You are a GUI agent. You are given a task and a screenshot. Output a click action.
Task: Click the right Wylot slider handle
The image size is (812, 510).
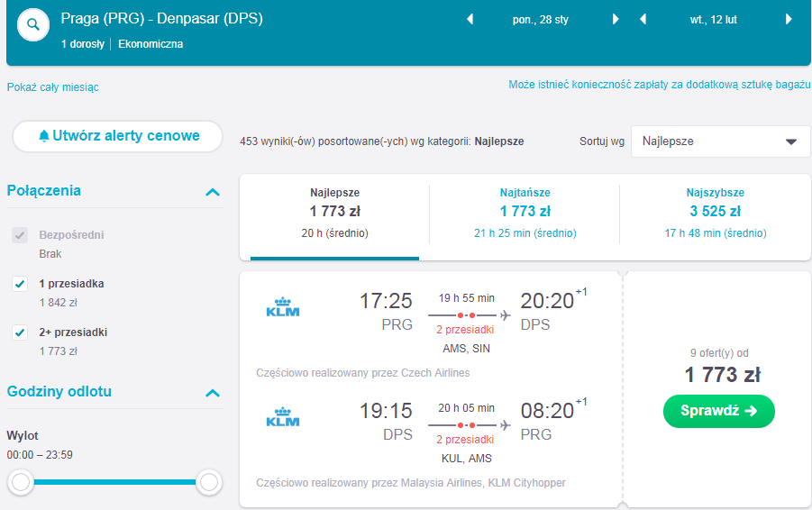(209, 482)
